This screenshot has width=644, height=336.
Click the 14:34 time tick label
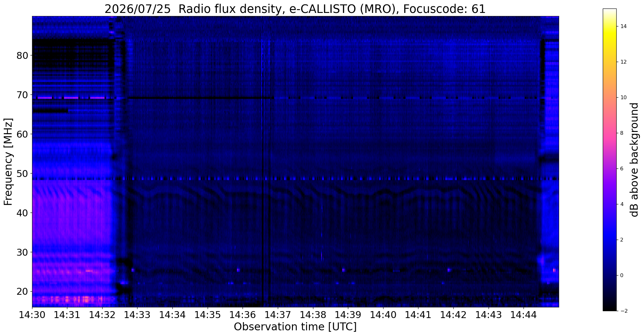coord(172,314)
